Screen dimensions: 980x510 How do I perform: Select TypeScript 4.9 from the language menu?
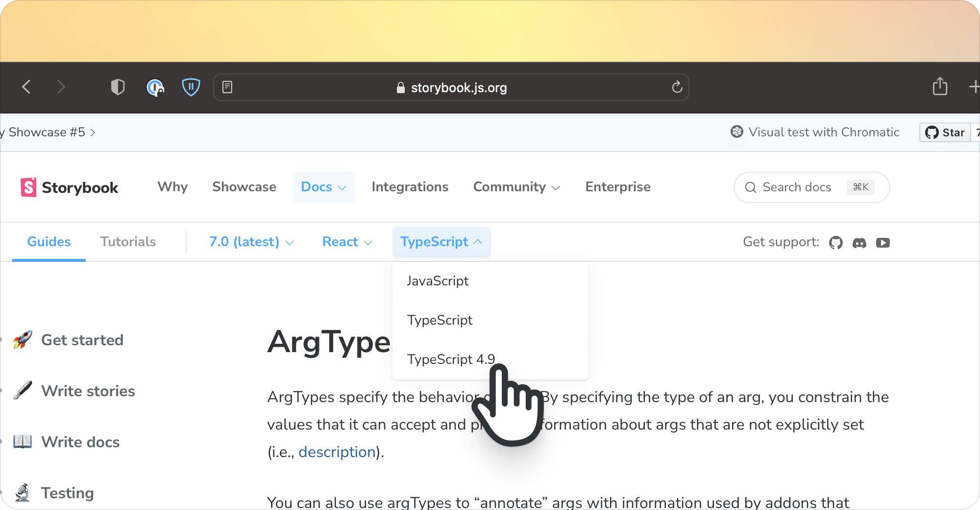click(451, 359)
